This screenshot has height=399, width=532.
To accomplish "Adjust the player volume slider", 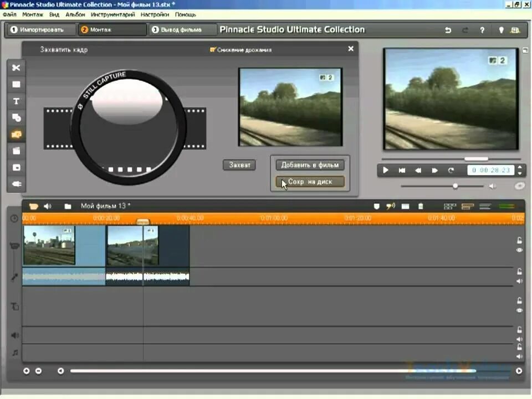I will point(456,186).
